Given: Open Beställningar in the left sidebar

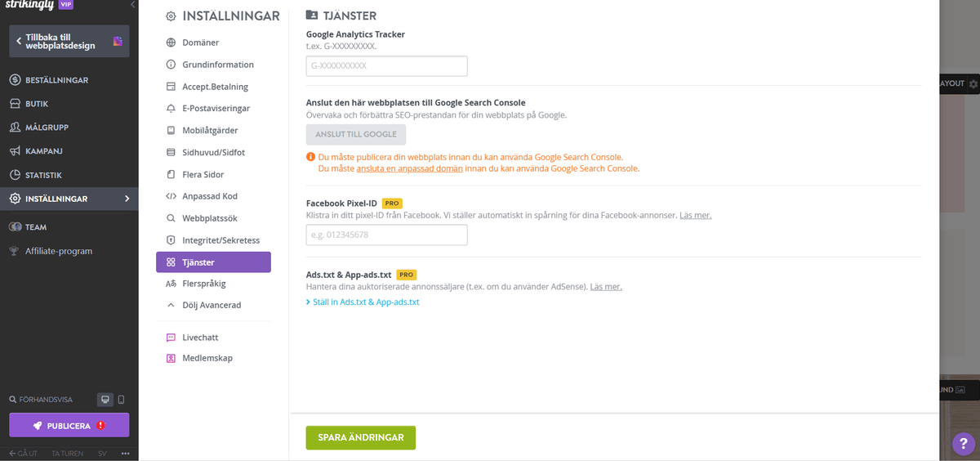Looking at the screenshot, I should click(56, 80).
